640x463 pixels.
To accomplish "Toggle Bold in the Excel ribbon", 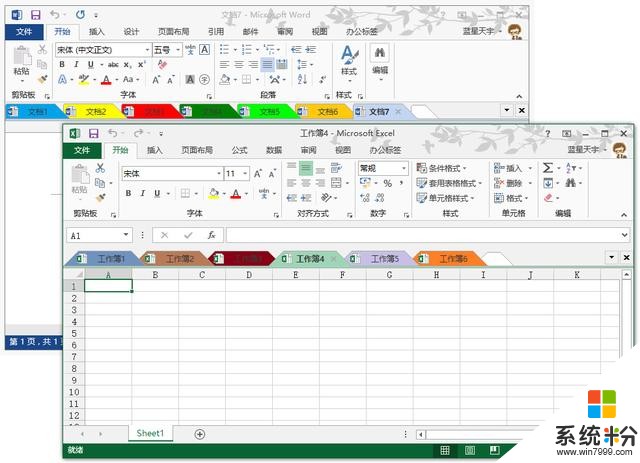I will 128,193.
